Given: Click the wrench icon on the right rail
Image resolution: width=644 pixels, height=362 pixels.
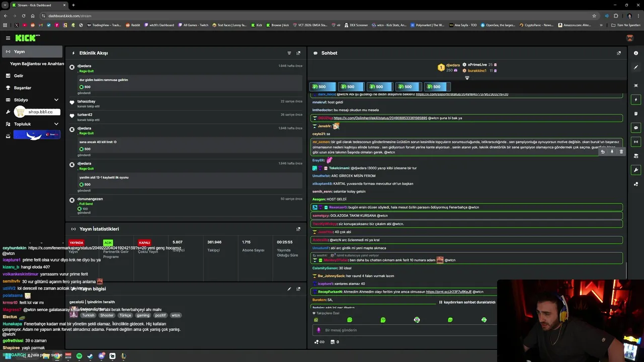Looking at the screenshot, I should [636, 170].
